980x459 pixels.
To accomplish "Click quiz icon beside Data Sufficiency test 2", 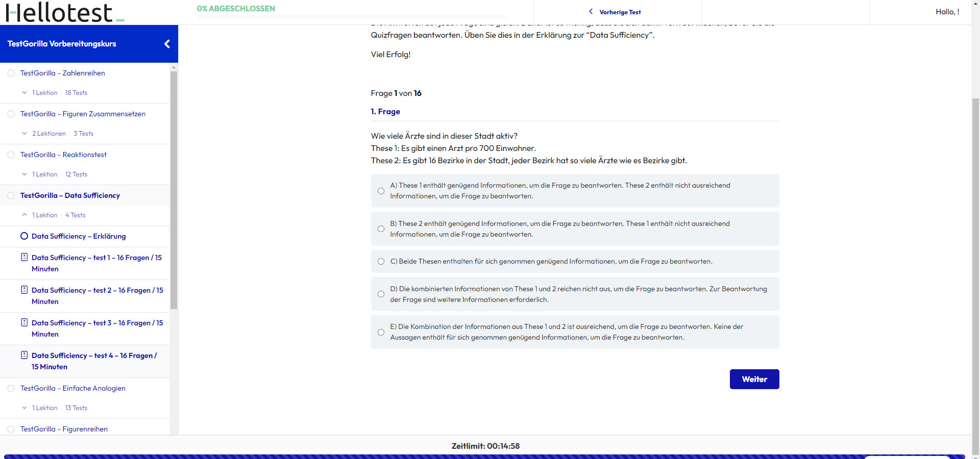I will [x=24, y=290].
